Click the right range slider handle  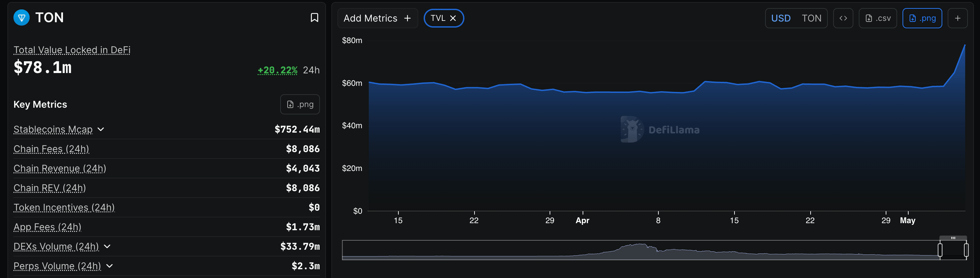coord(966,250)
